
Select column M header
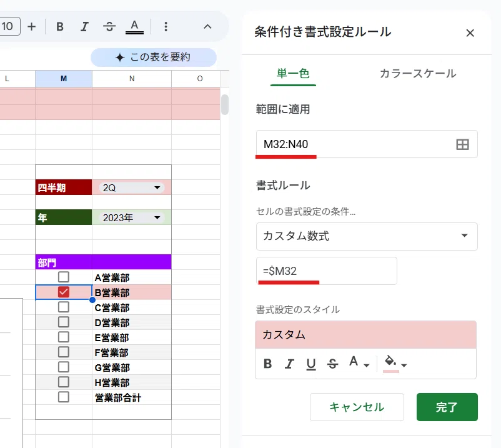tap(64, 79)
